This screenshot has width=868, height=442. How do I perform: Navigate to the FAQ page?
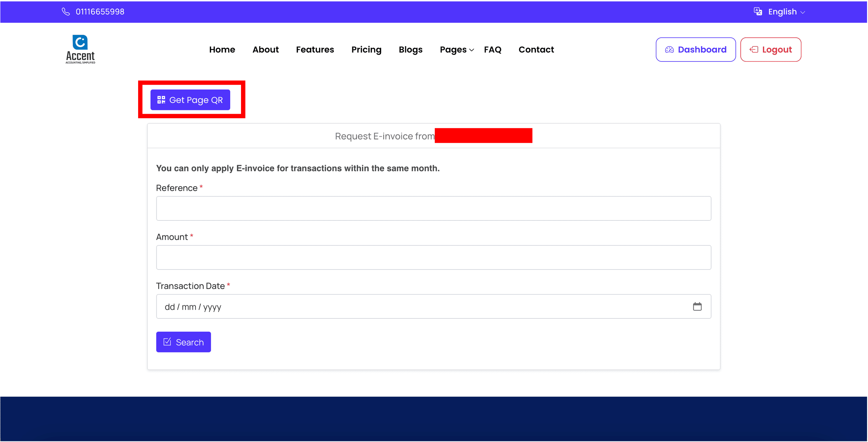coord(492,49)
